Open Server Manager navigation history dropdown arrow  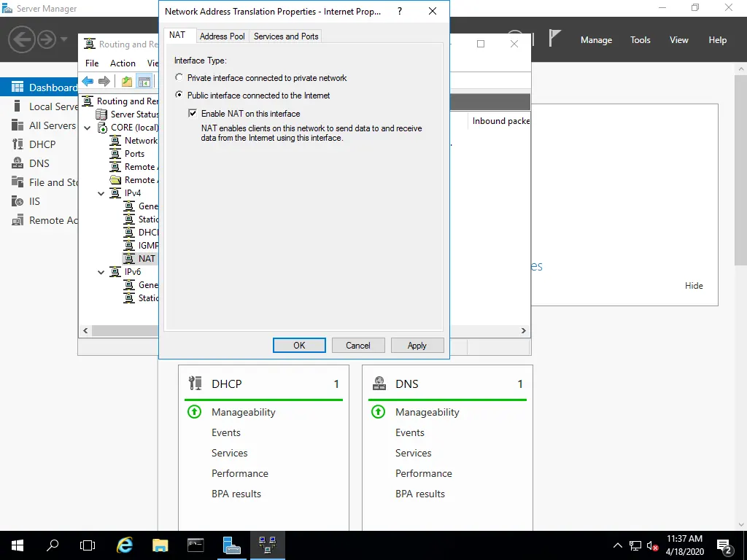pos(64,39)
